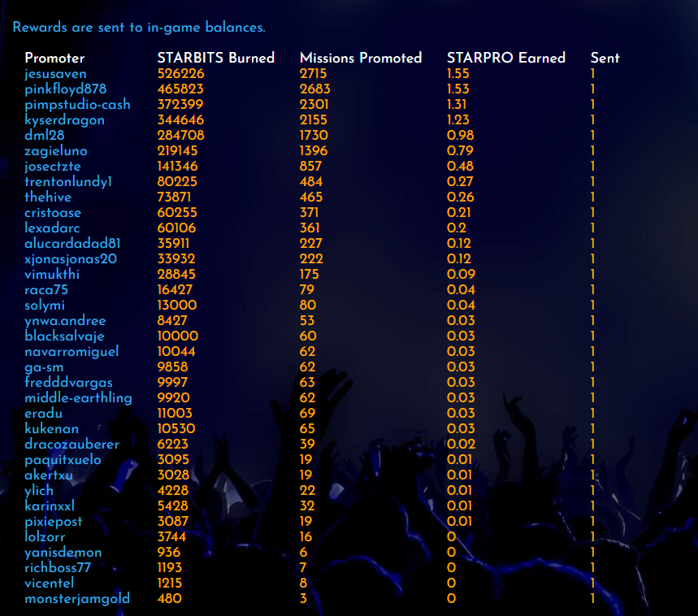Screen dimensions: 698x616
Task: Select the 1.53 STARPRO earned value
Action: (458, 89)
